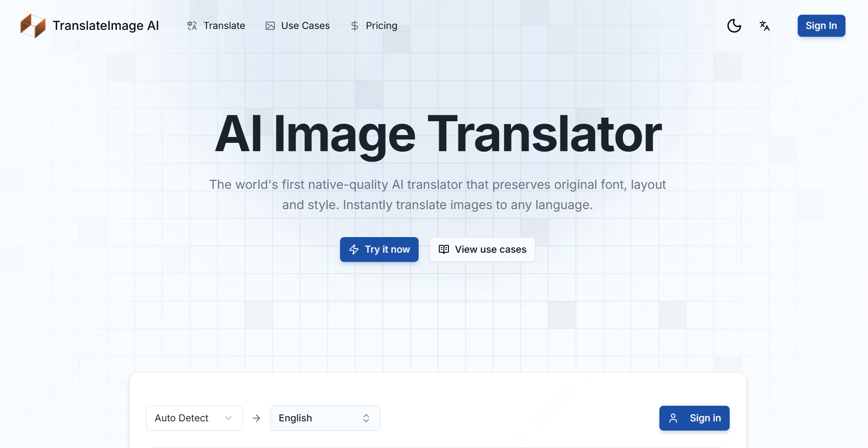Click the TranslateImage AI logo icon

coord(32,26)
